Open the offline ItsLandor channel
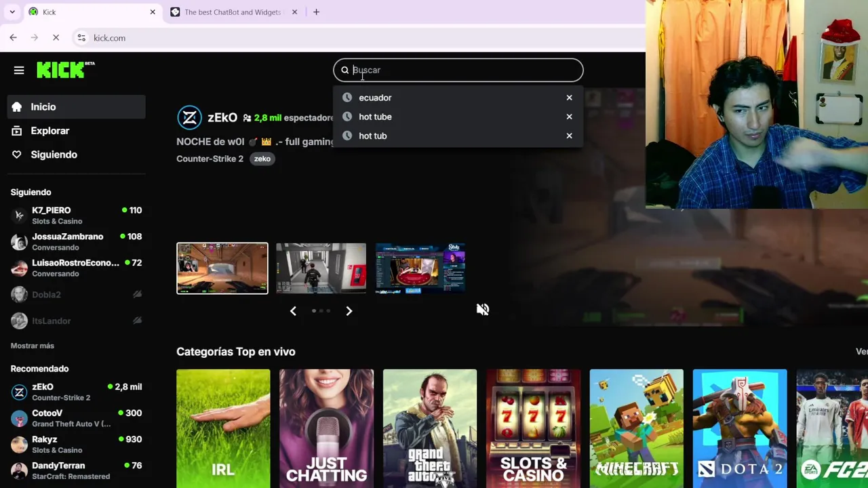The height and width of the screenshot is (488, 868). click(x=76, y=321)
